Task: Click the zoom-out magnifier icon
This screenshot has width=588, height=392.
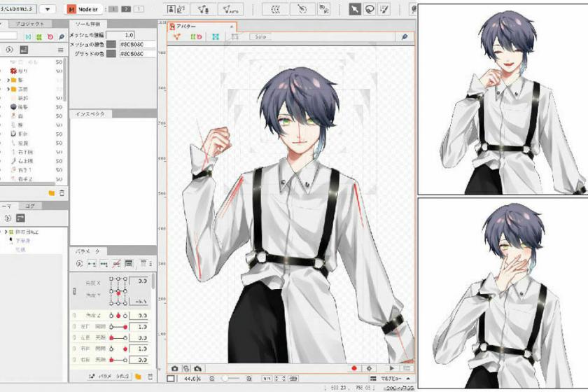Action: pyautogui.click(x=212, y=379)
